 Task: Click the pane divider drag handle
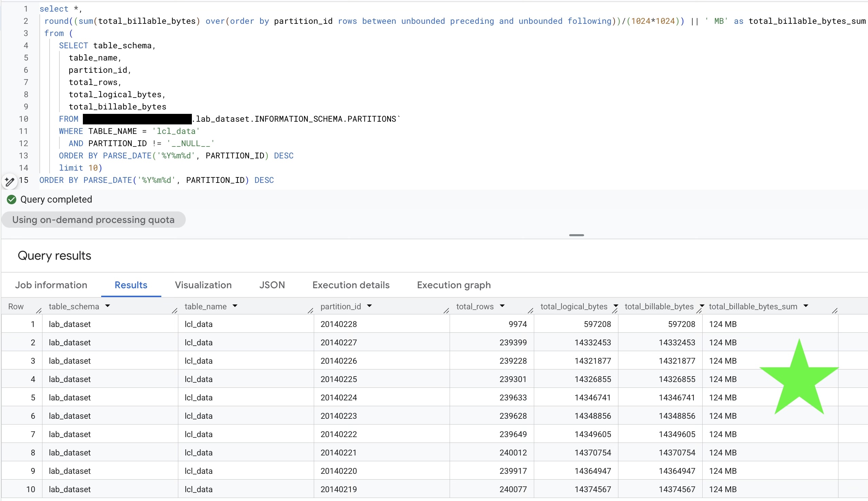577,235
